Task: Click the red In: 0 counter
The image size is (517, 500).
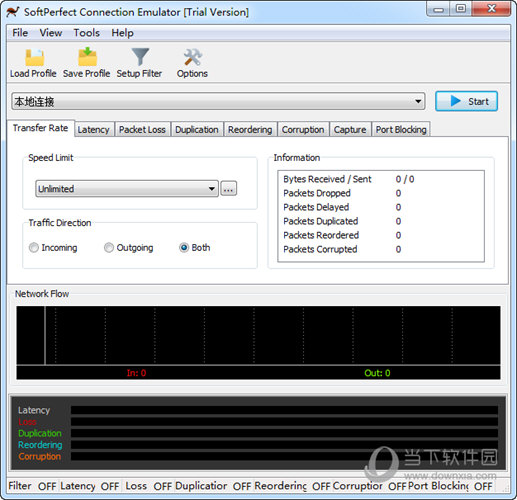Action: click(136, 373)
